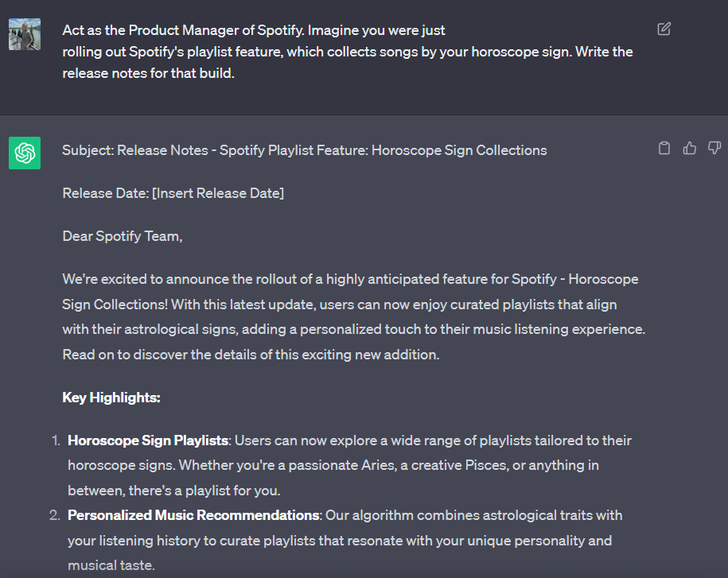728x578 pixels.
Task: Click the 'Key Highlights:' heading
Action: point(111,397)
